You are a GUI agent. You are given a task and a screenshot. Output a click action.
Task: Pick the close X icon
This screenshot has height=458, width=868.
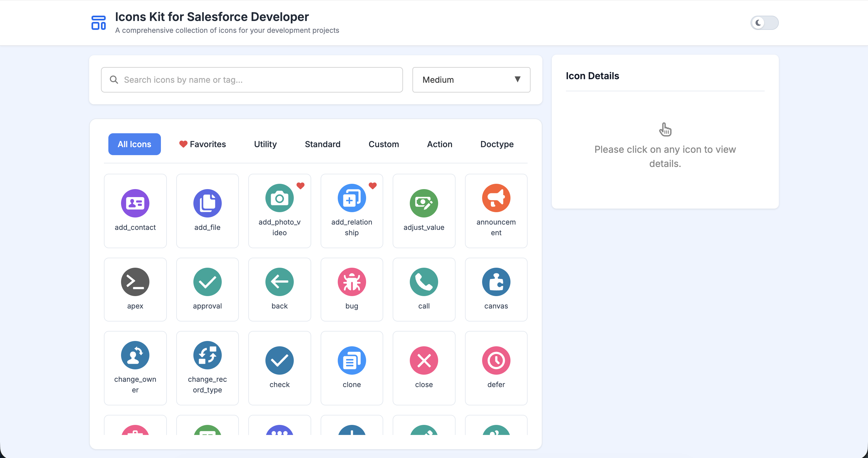point(424,360)
